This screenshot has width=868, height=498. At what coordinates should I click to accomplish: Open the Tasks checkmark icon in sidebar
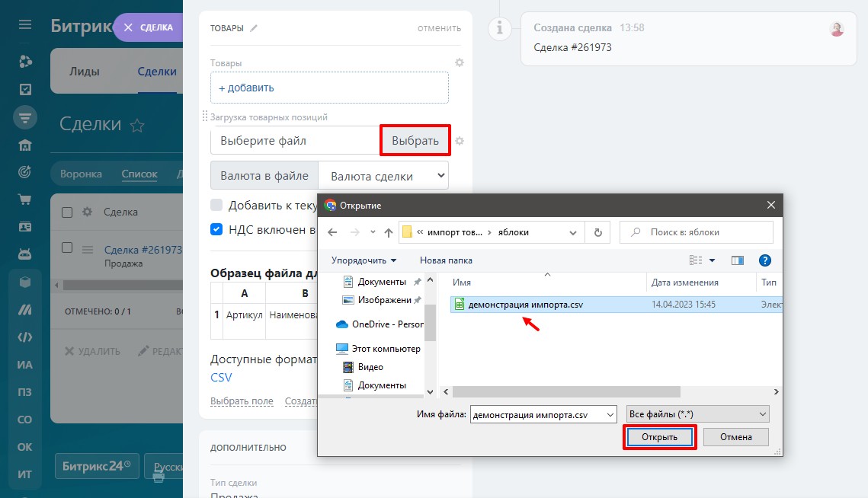[25, 89]
